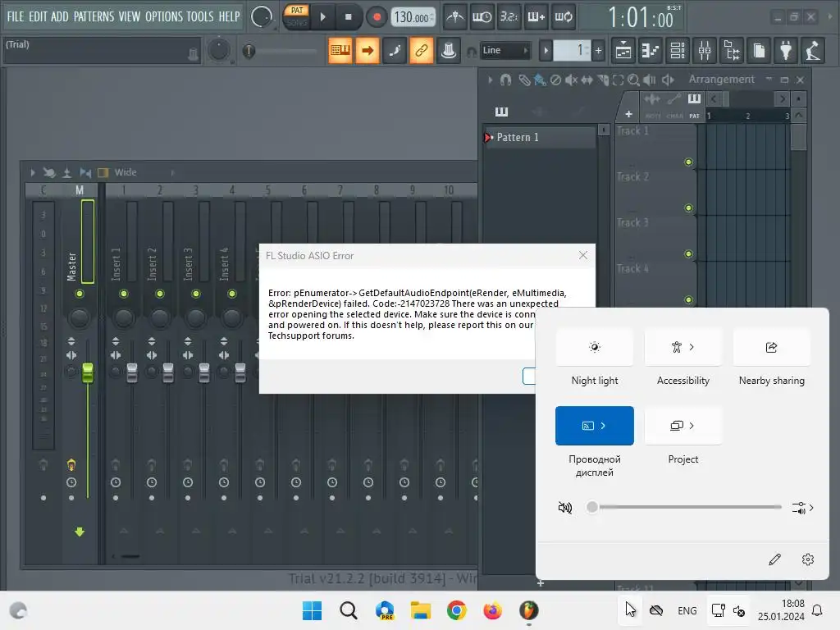This screenshot has height=630, width=840.
Task: Open the Wide mixer layout dropdown
Action: click(144, 172)
